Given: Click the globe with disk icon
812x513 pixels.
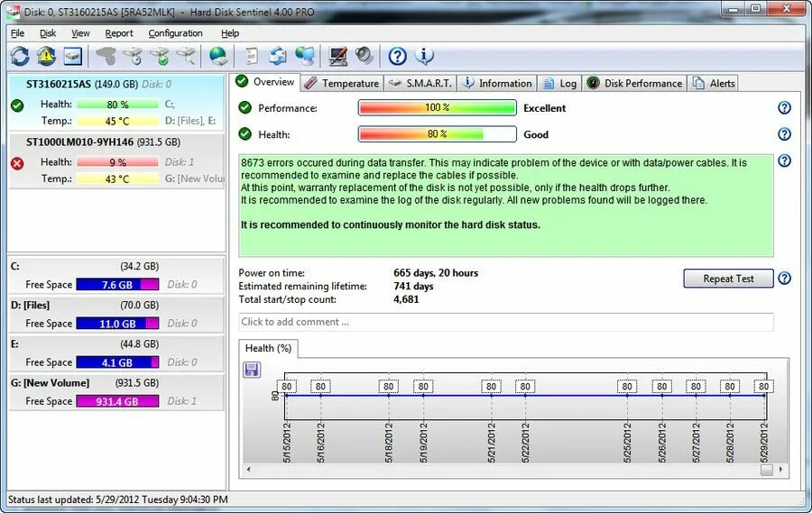Looking at the screenshot, I should click(x=218, y=56).
